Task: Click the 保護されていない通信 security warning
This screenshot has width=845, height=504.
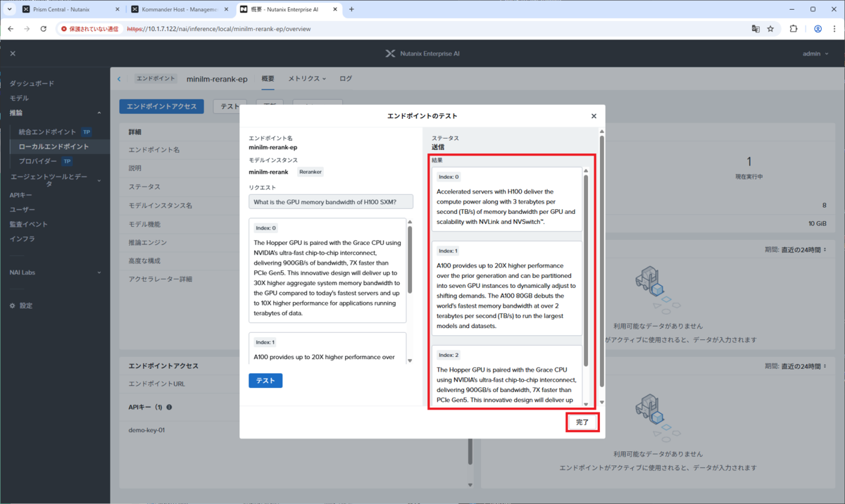Action: click(x=90, y=29)
